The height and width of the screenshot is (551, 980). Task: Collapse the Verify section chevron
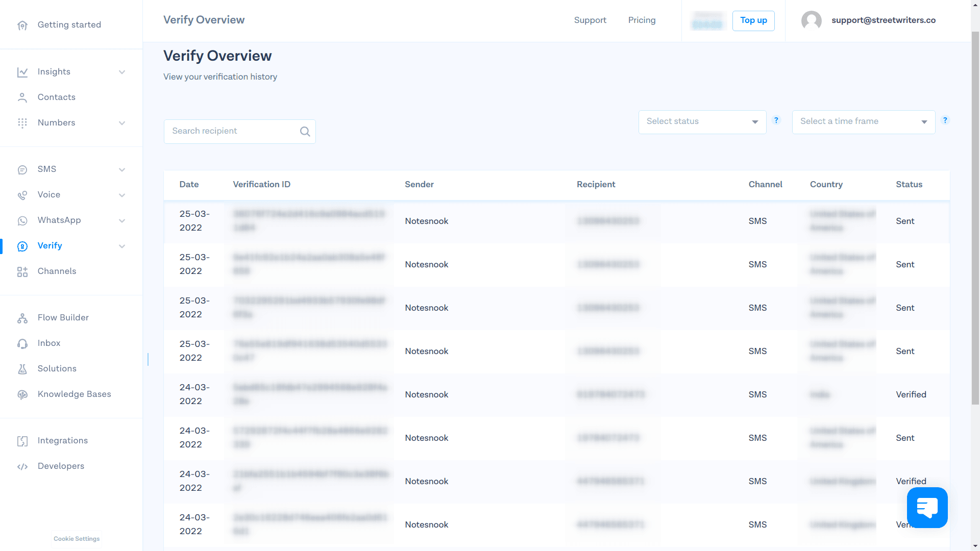122,246
